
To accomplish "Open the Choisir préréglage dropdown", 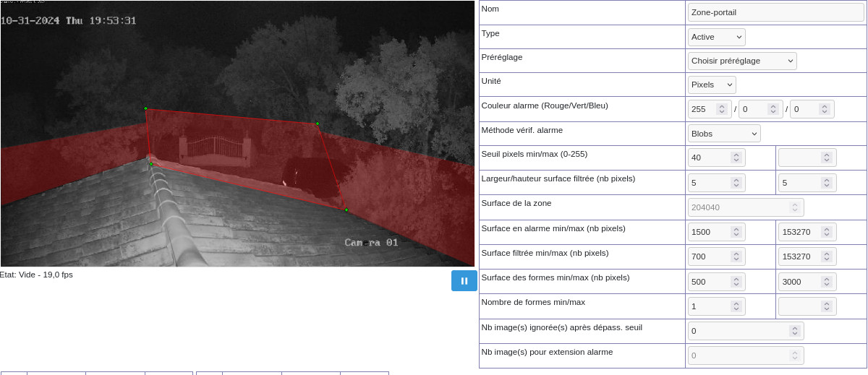I will click(742, 61).
